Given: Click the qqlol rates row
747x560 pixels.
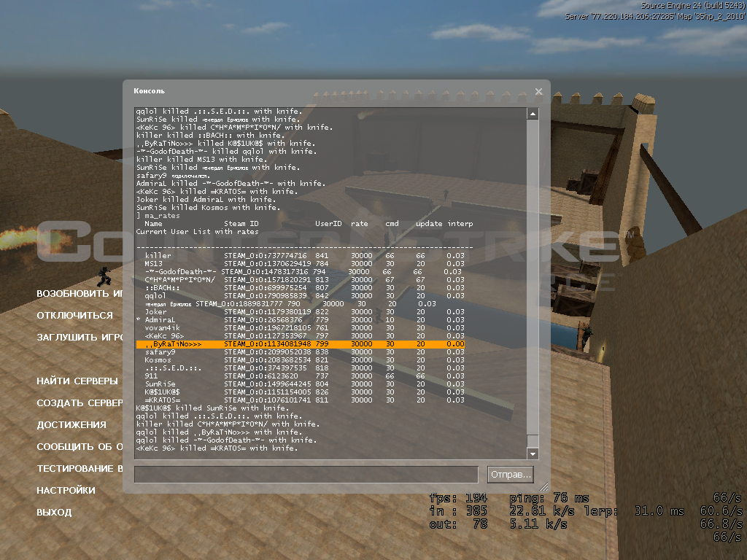Looking at the screenshot, I should point(304,296).
